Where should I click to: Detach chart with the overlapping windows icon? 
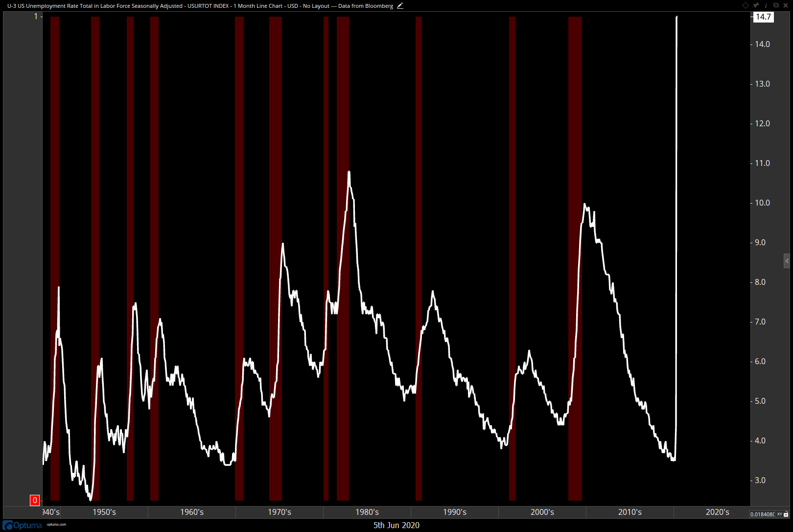(x=776, y=5)
